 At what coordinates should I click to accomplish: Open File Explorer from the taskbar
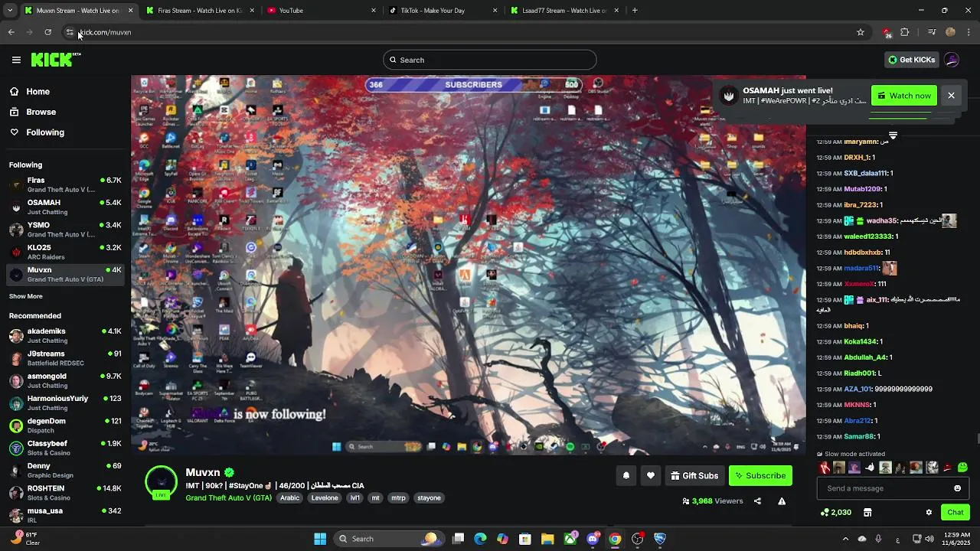[x=547, y=539]
